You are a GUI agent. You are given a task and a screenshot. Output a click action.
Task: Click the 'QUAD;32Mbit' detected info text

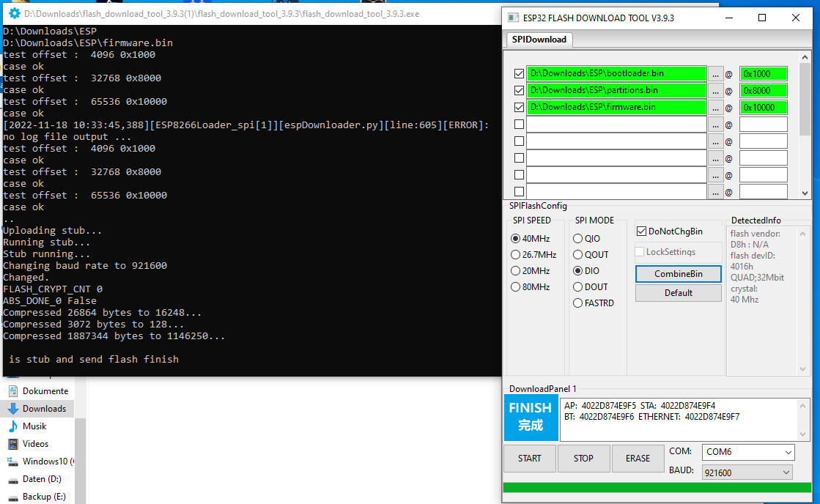point(757,278)
